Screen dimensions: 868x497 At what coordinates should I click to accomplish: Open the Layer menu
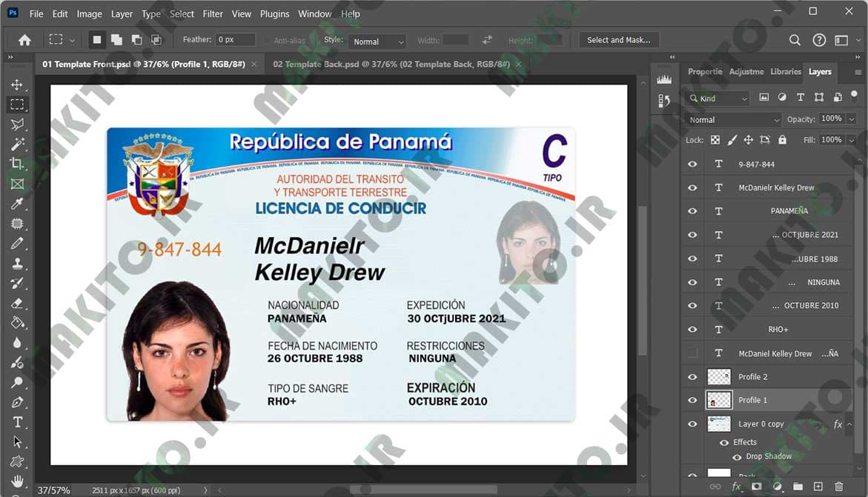tap(122, 14)
